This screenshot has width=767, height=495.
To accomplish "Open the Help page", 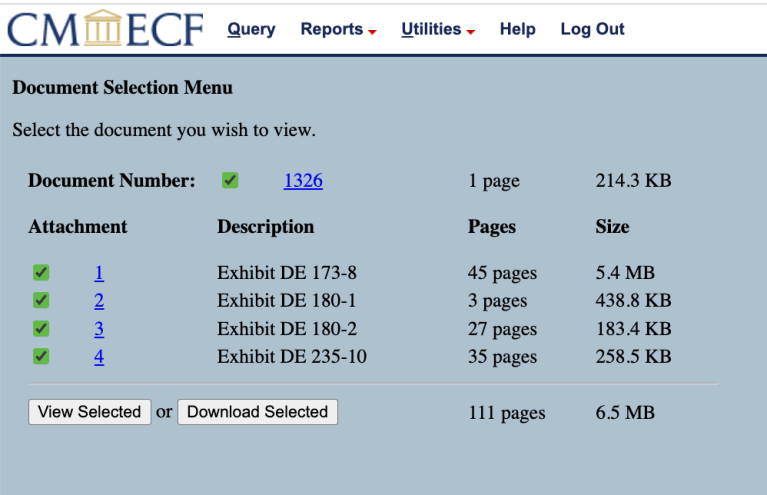I will point(517,29).
